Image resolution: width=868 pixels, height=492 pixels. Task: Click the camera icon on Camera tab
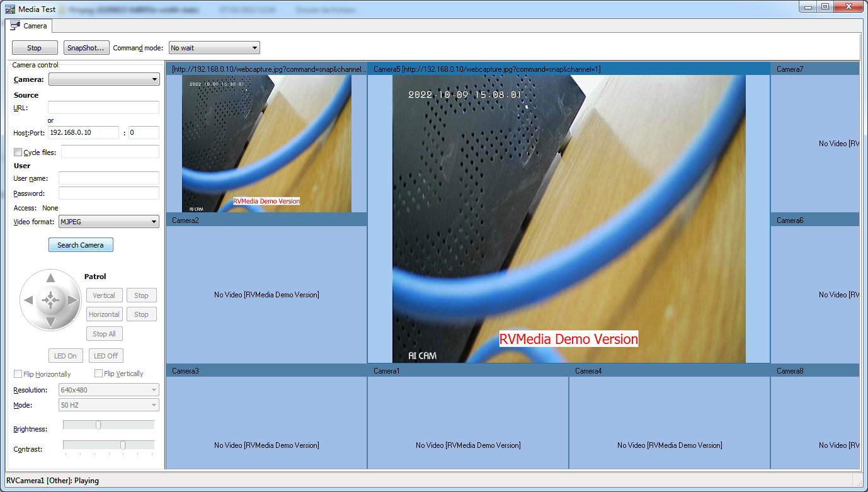[15, 25]
